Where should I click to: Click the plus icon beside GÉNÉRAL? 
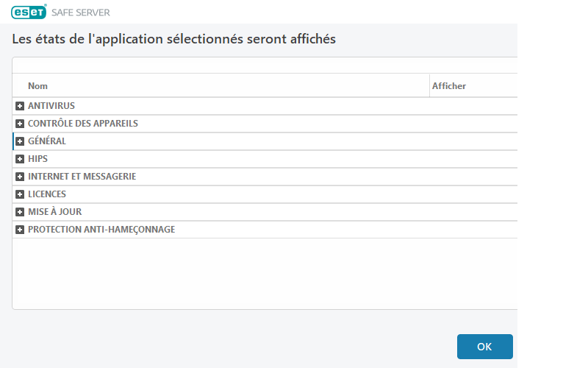20,141
